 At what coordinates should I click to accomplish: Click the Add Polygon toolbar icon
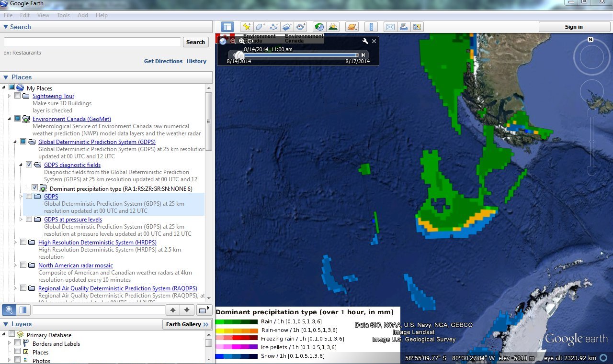pos(260,27)
